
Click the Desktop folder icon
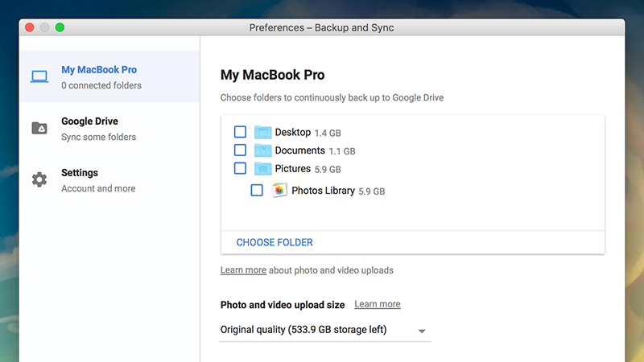click(x=262, y=132)
